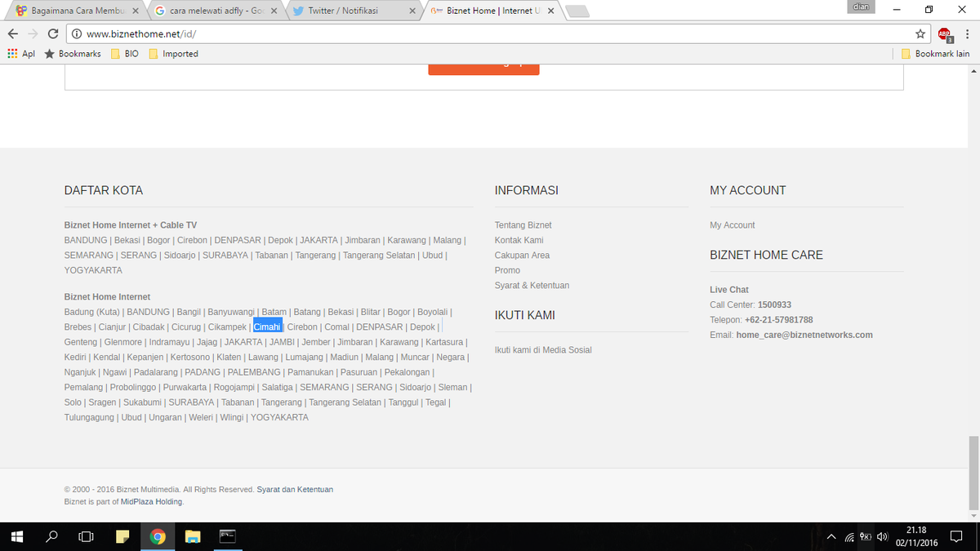Open the Wlingi city link
Screen dimensions: 980x551
[x=232, y=418]
